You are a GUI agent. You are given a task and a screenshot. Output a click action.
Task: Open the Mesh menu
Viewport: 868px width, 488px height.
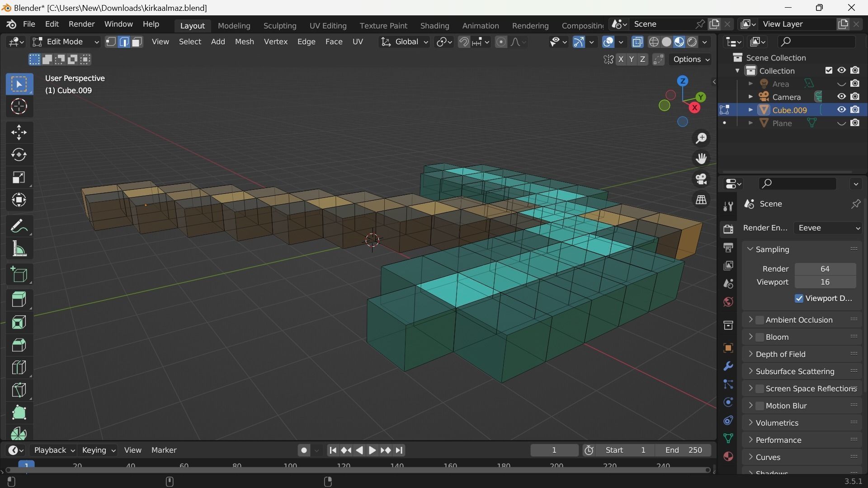(244, 42)
